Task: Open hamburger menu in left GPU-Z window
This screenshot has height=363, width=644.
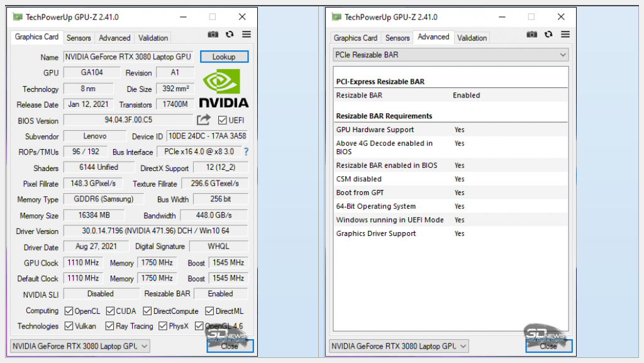Action: (x=247, y=35)
